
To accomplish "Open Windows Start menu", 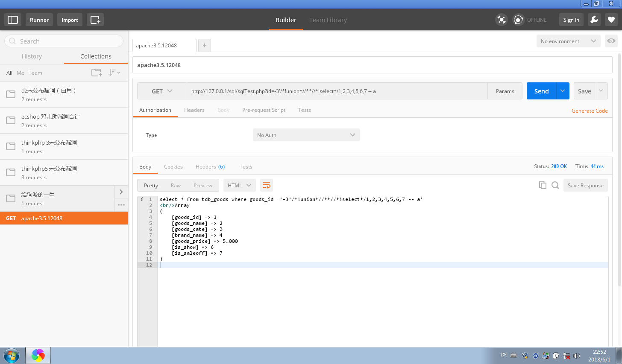I will (12, 355).
